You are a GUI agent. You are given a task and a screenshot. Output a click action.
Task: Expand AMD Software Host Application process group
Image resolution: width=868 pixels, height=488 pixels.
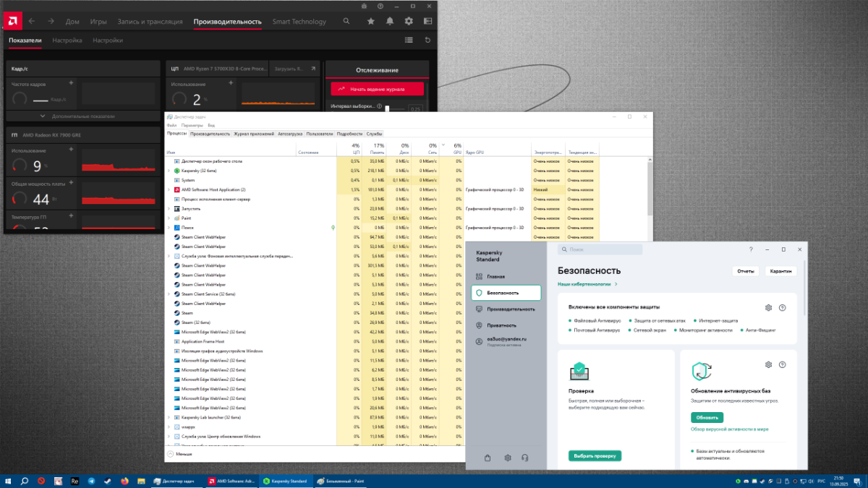click(169, 189)
